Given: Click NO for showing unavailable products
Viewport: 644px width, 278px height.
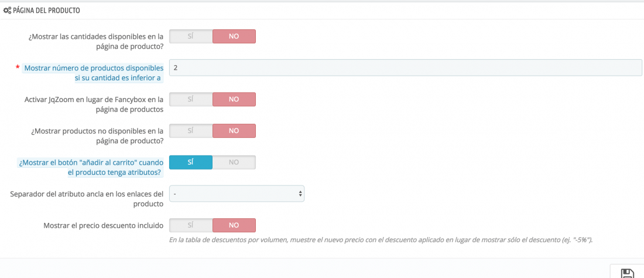Looking at the screenshot, I should (x=234, y=131).
